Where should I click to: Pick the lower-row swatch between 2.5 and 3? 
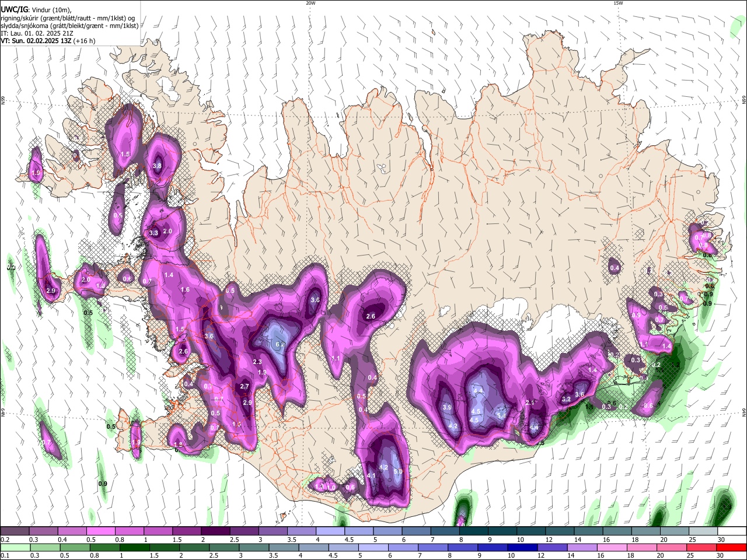click(224, 547)
